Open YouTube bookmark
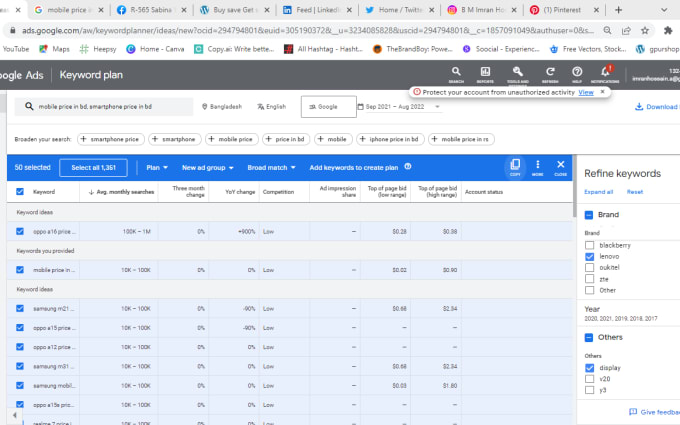 [14, 49]
